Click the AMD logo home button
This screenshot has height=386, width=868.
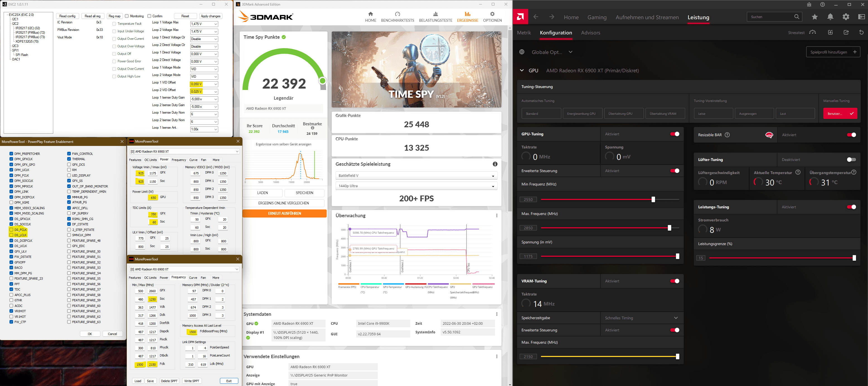pos(520,17)
